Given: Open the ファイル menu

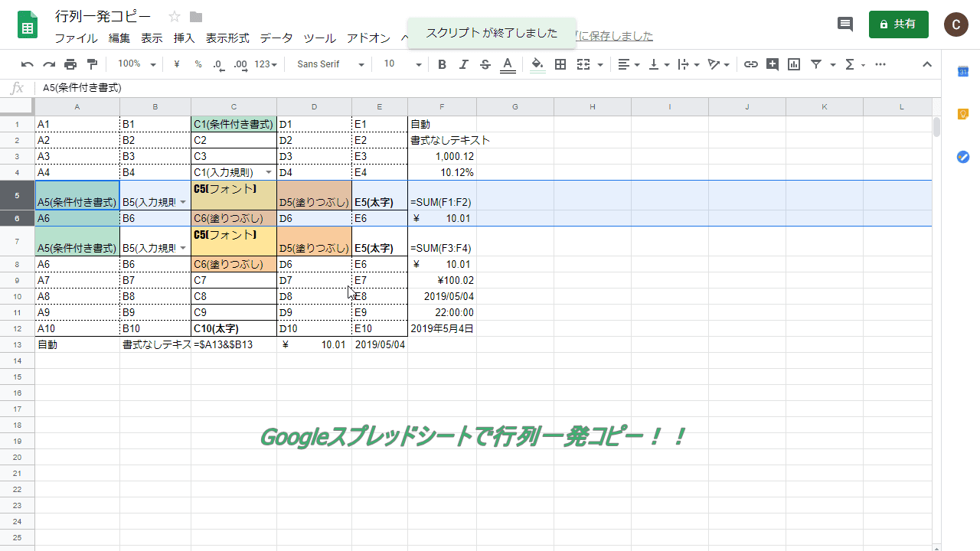Looking at the screenshot, I should (76, 37).
